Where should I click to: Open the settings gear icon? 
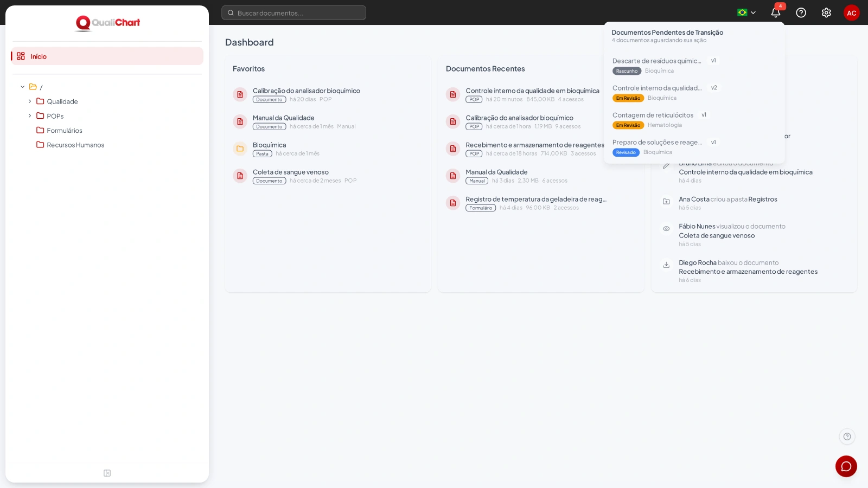(x=826, y=12)
